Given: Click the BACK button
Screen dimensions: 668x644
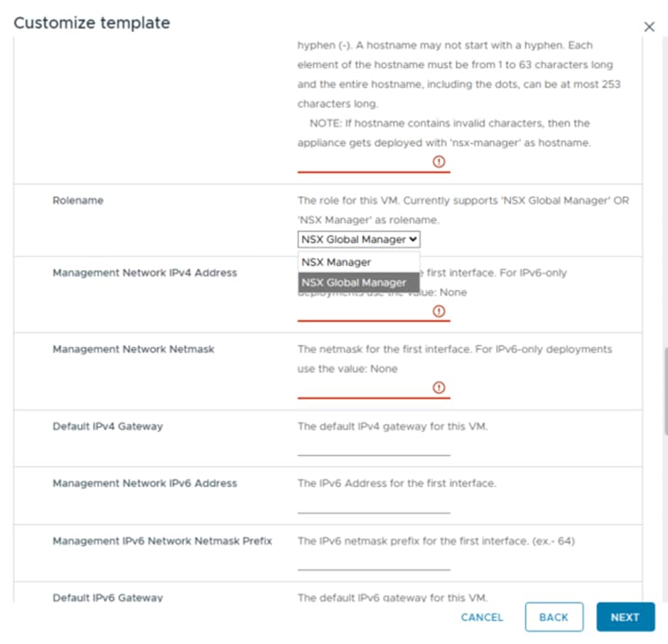Looking at the screenshot, I should coord(554,617).
